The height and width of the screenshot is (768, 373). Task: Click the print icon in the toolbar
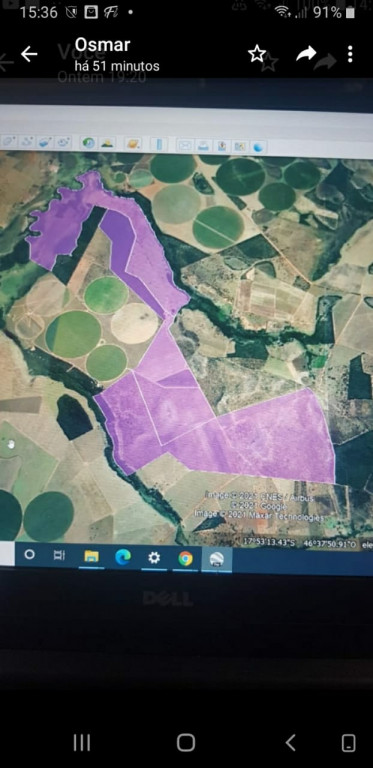coord(204,145)
